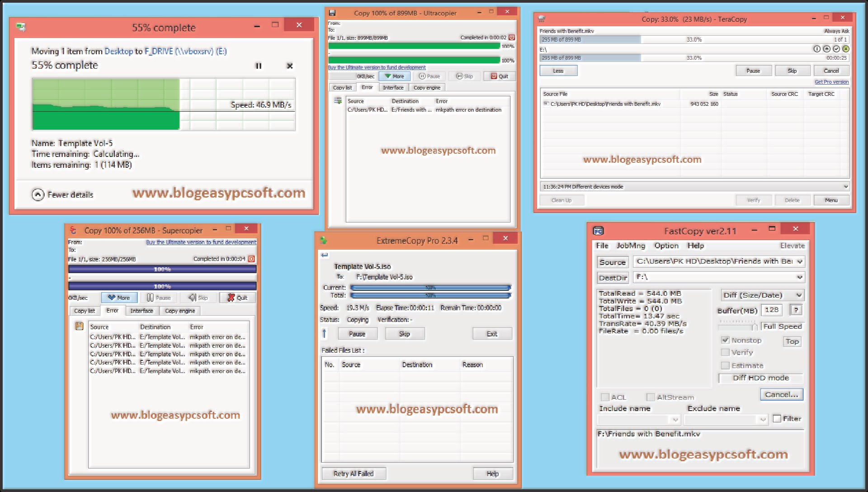Viewport: 868px width, 492px height.
Task: Open the Option menu in FastCopy
Action: pos(666,246)
